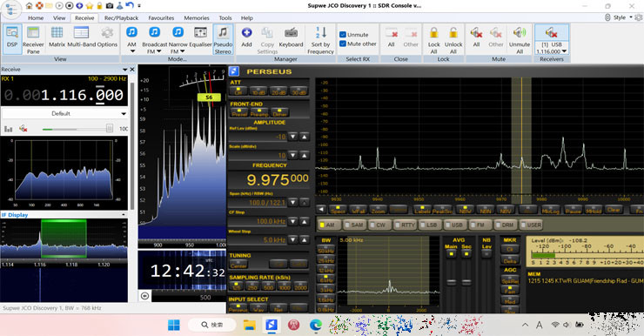Click the Clear button under spectrum
644x336 pixels.
pyautogui.click(x=614, y=210)
